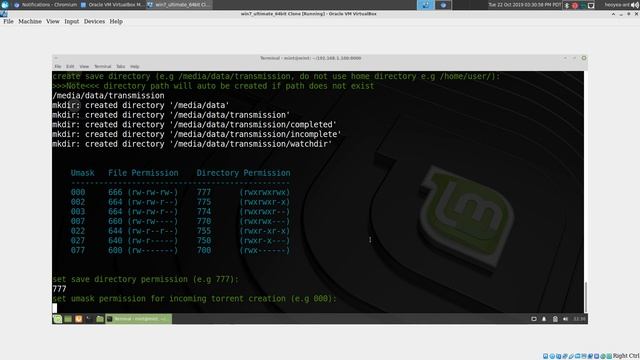Click the umask 022 table row
Screen dimensions: 640x360
[180, 231]
